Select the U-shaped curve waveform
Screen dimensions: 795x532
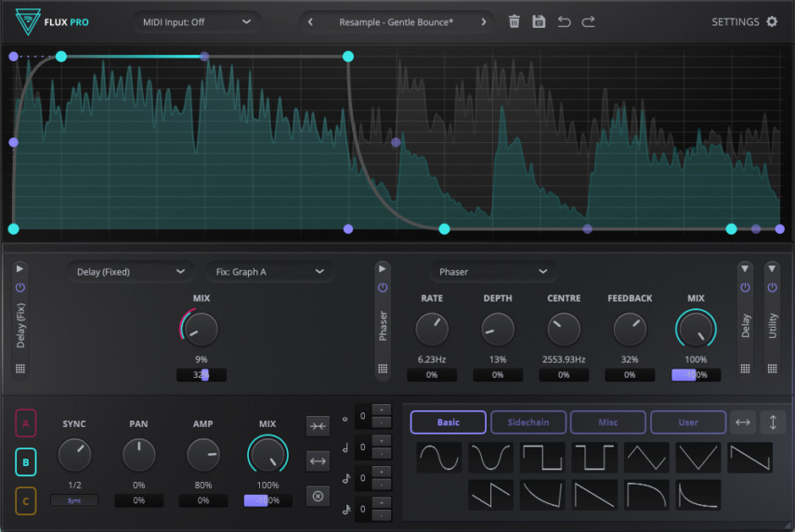click(x=490, y=458)
